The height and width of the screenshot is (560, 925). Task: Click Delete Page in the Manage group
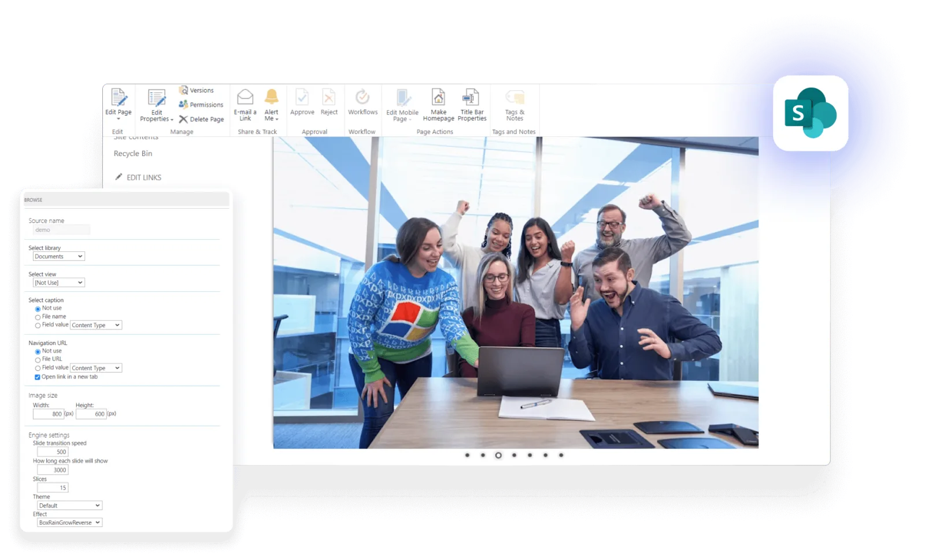pos(201,119)
